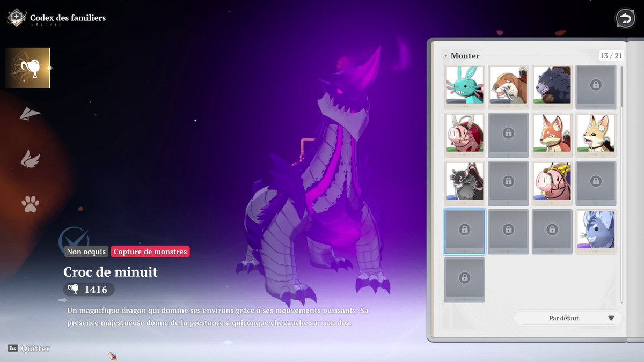The height and width of the screenshot is (362, 644).
Task: Select the brown walrus-tusk beast mount
Action: (508, 87)
